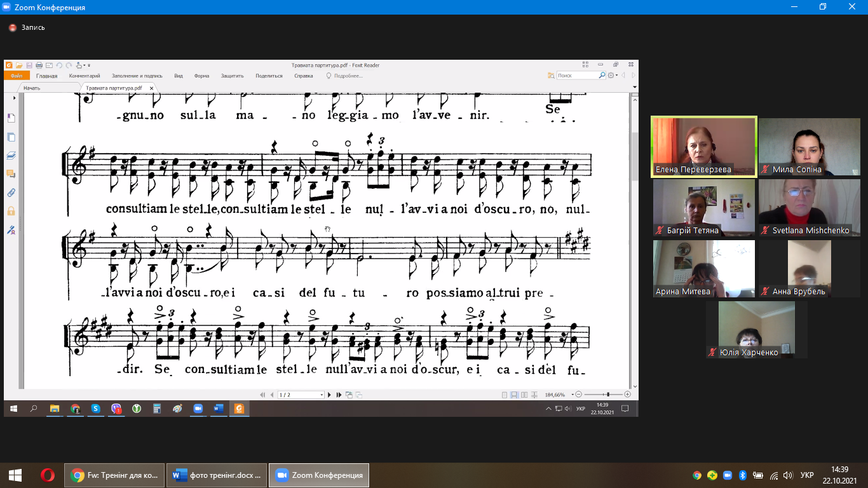Open the Комментарий ribbon tab
868x488 pixels.
(x=85, y=76)
